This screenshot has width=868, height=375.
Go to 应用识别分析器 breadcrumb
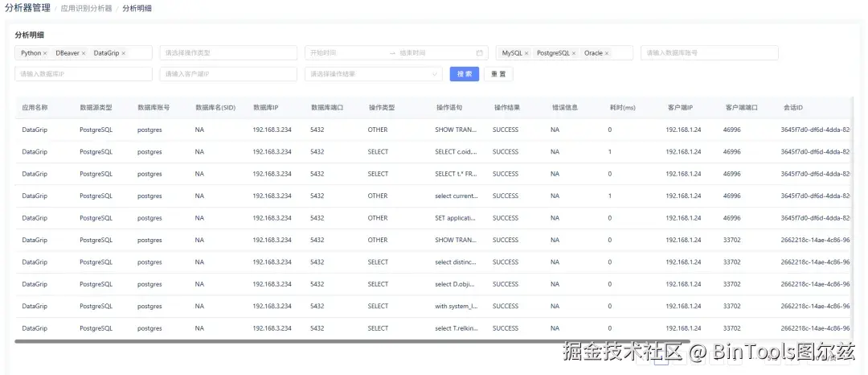86,9
